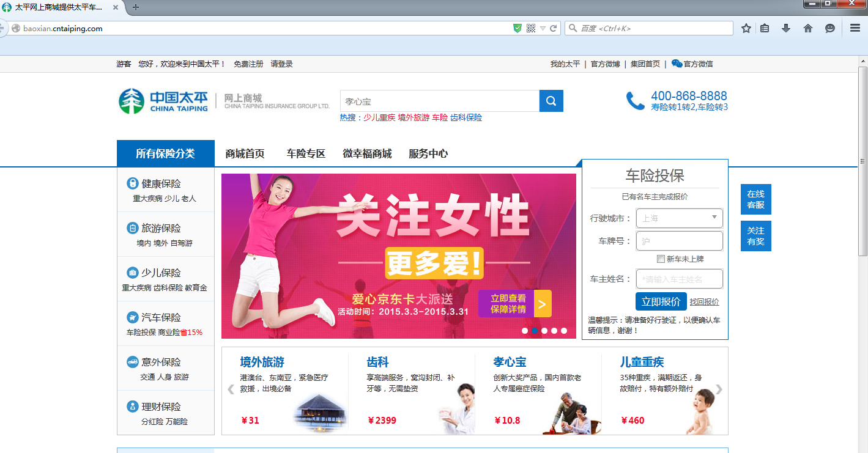
Task: Click the QR code icon in address bar
Action: [x=531, y=28]
